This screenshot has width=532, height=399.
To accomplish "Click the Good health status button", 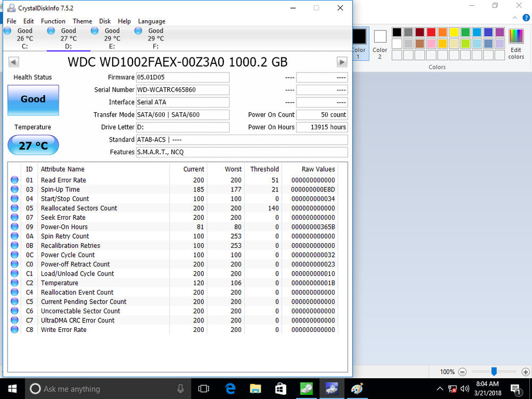I will coord(33,99).
